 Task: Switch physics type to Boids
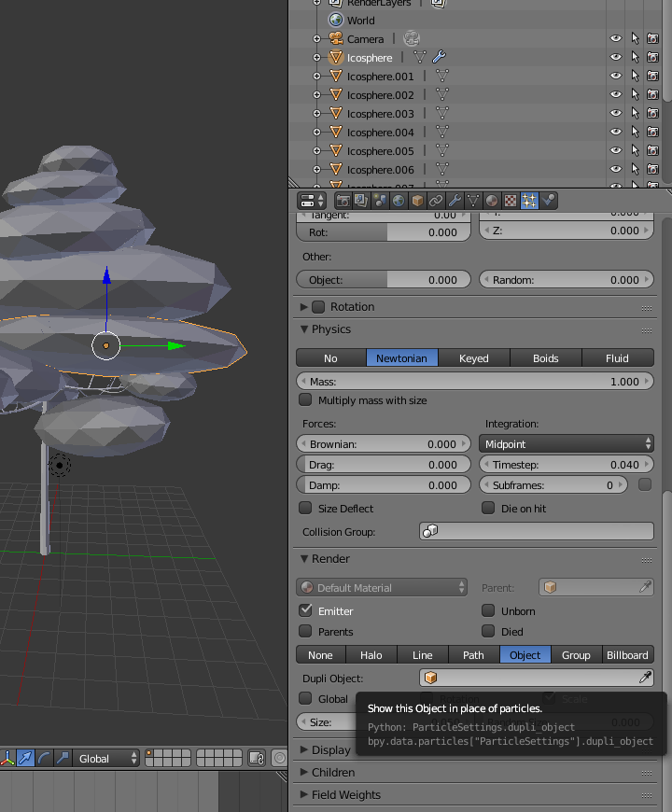tap(546, 357)
